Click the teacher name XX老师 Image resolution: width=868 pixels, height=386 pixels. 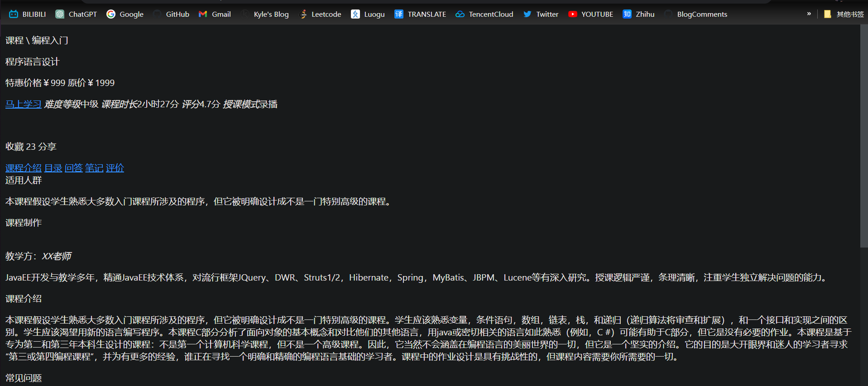click(57, 256)
